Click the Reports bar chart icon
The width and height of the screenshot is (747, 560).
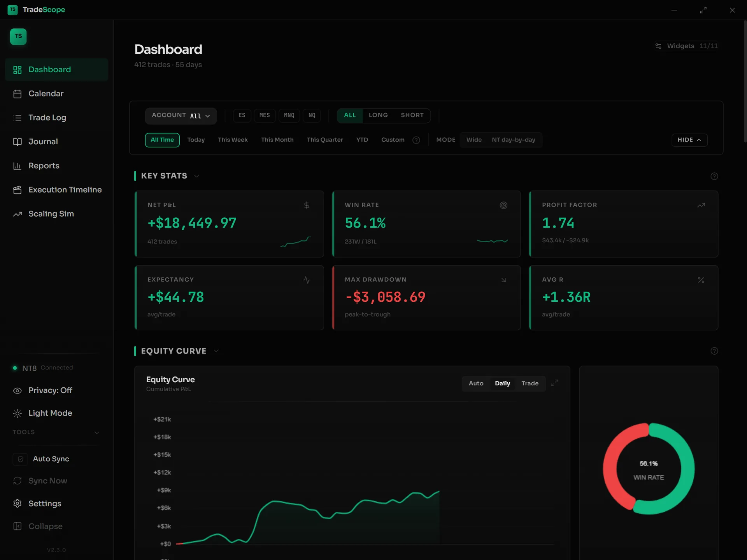18,166
